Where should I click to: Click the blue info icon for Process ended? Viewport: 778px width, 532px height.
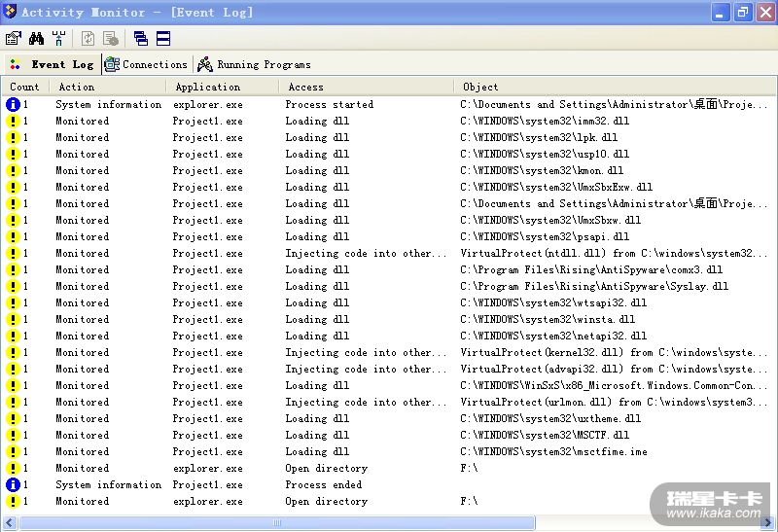pos(14,484)
